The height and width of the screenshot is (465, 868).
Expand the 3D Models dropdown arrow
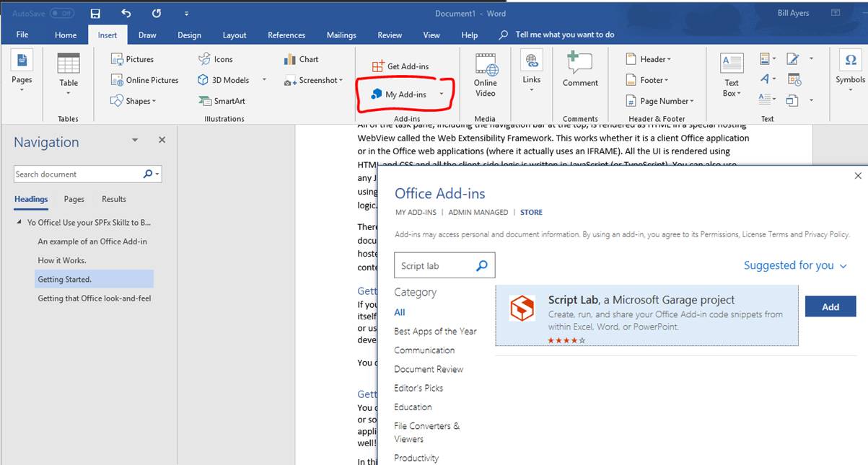point(264,80)
